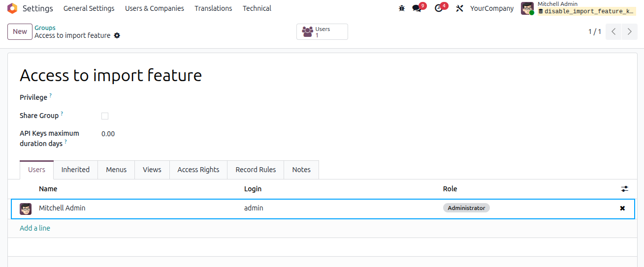Open the developer tools wrench icon
Viewport: 644px width, 267px height.
(459, 8)
